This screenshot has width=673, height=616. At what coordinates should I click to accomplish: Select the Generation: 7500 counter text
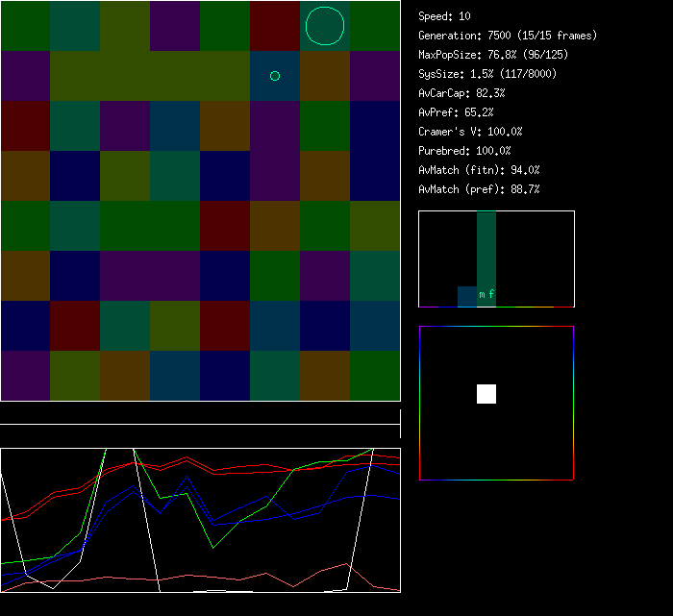(508, 36)
